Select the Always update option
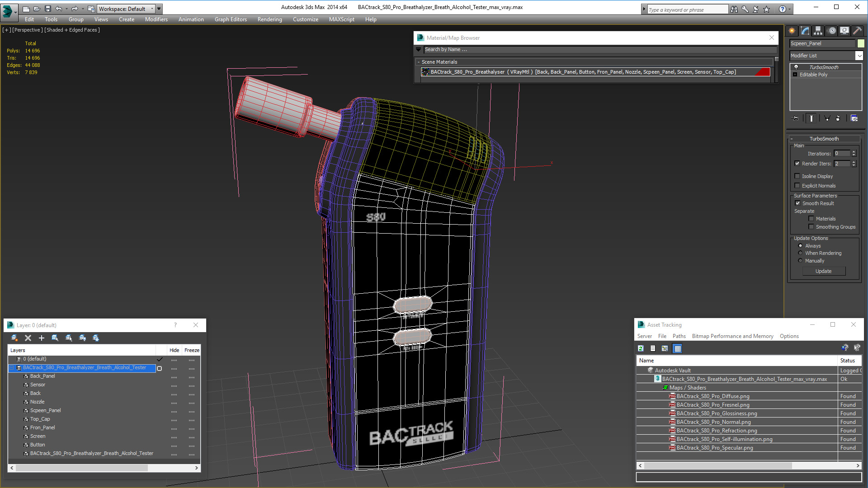Viewport: 868px width, 488px height. [800, 246]
